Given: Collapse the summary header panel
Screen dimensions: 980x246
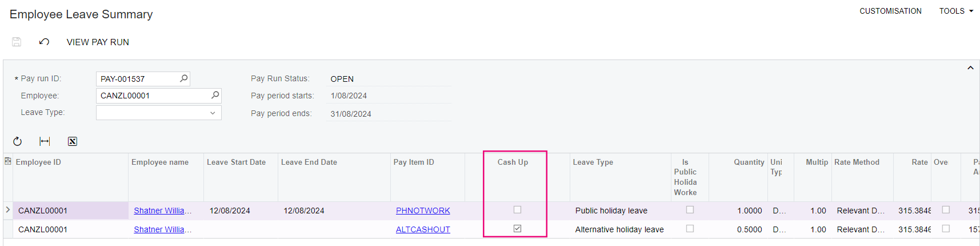Looking at the screenshot, I should 970,68.
